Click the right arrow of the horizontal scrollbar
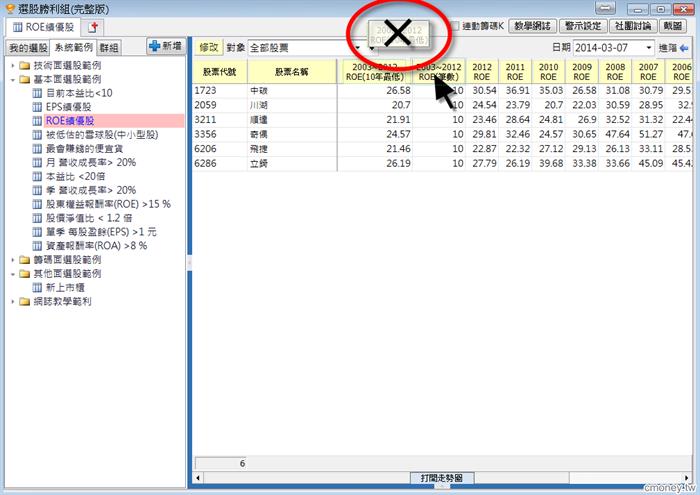 [688, 478]
